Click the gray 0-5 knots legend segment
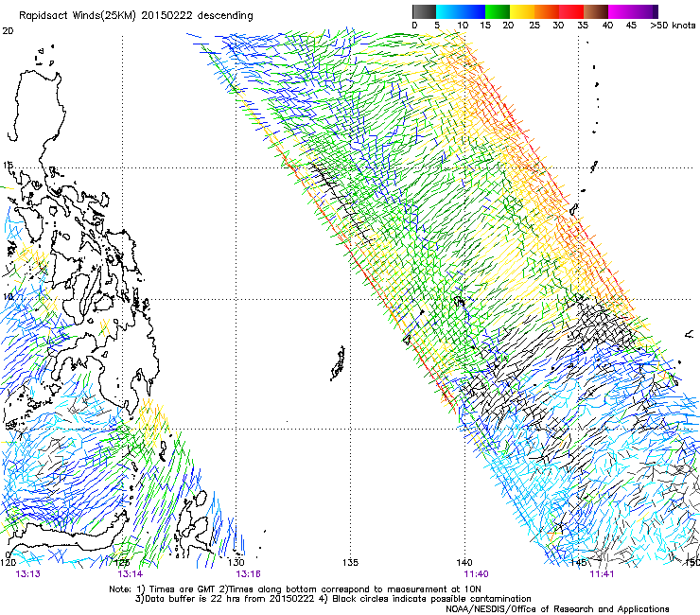Viewport: 700px width, 615px height. pos(424,11)
